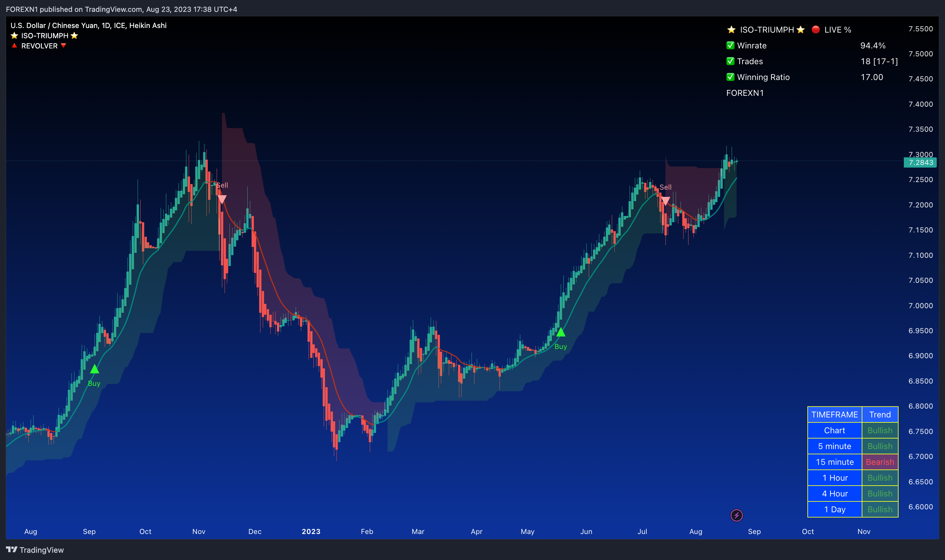The width and height of the screenshot is (945, 560).
Task: Click the Jun label on time axis
Action: 586,531
